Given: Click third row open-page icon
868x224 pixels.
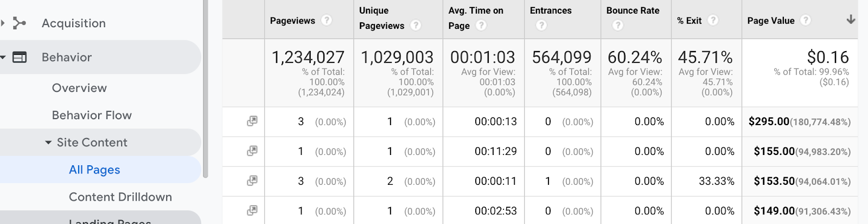Looking at the screenshot, I should [252, 181].
